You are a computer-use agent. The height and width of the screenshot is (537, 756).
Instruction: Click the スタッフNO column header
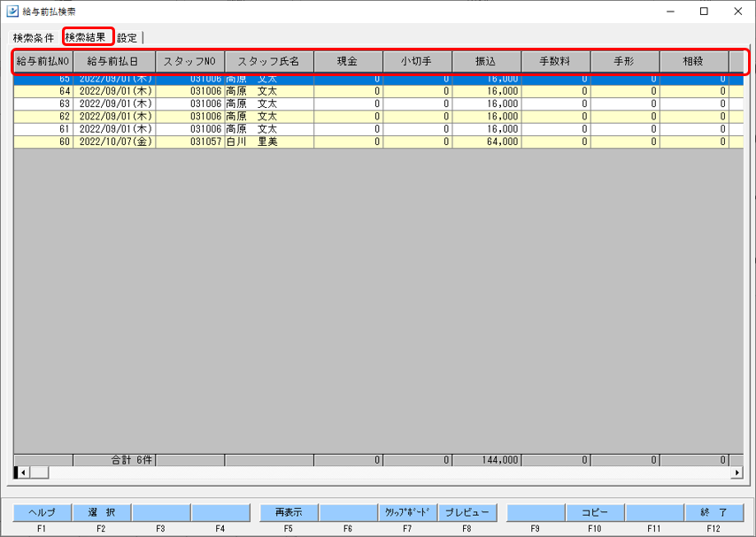[190, 62]
